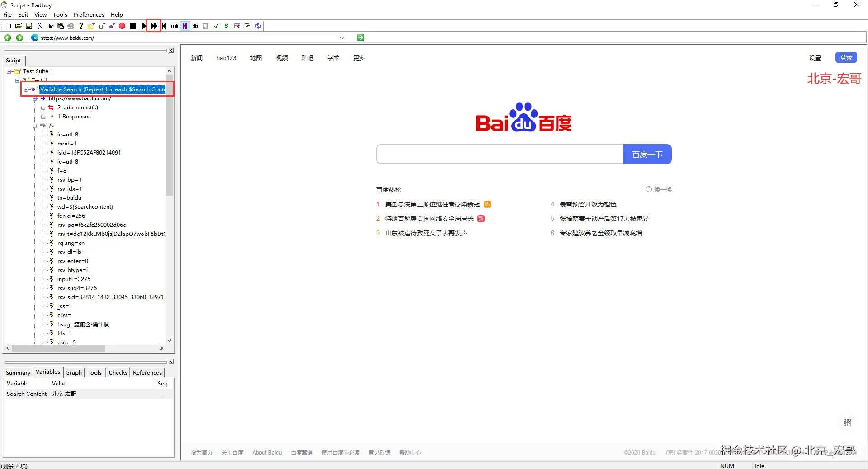Collapse the Variable Search step node
The width and height of the screenshot is (868, 469).
click(26, 89)
